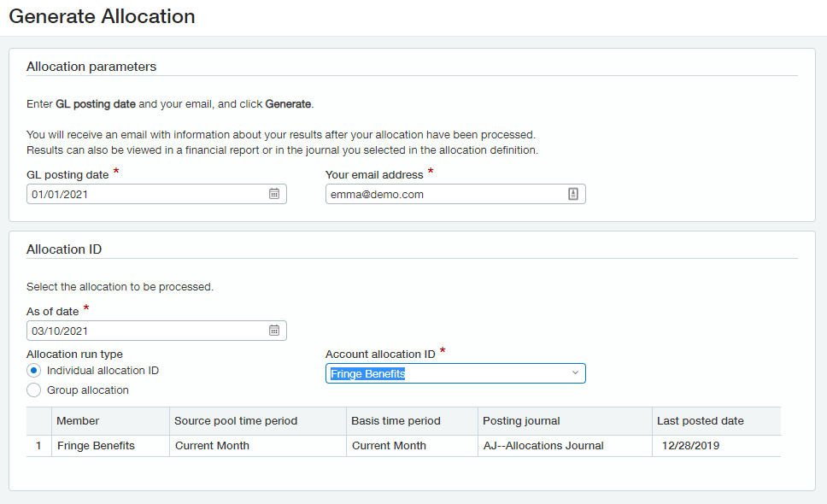Click the contact icon in email field
The height and width of the screenshot is (504, 827).
click(x=574, y=194)
